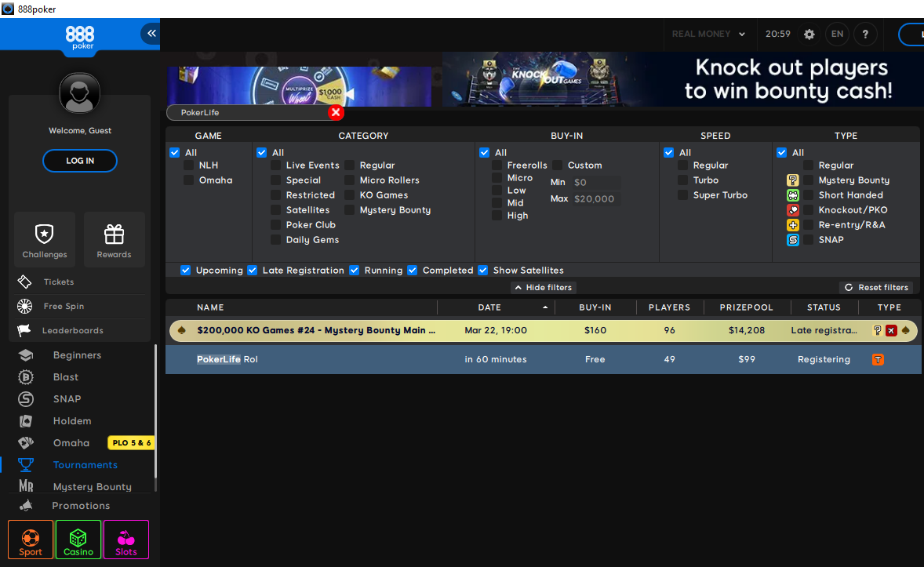
Task: Open Leaderboards from the sidebar
Action: [72, 331]
